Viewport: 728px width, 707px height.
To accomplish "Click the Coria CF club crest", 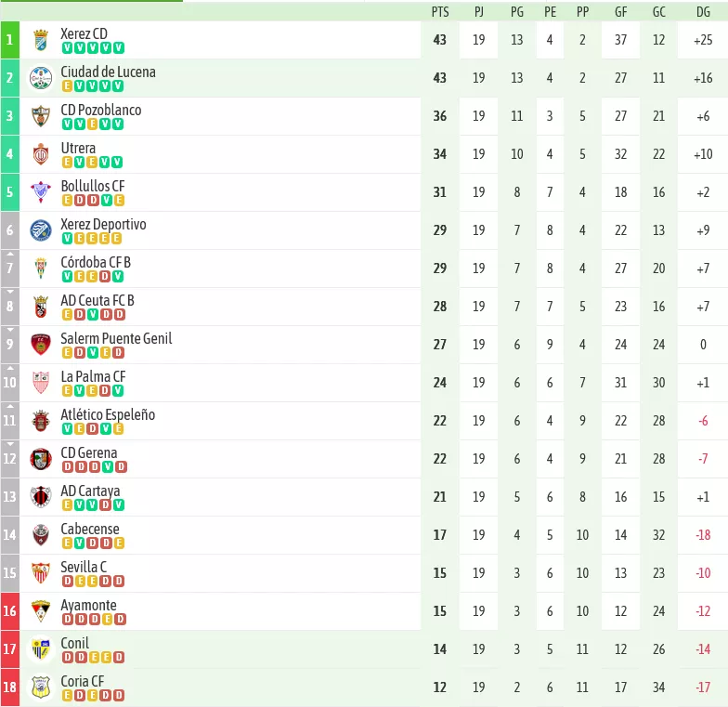I will [x=41, y=687].
